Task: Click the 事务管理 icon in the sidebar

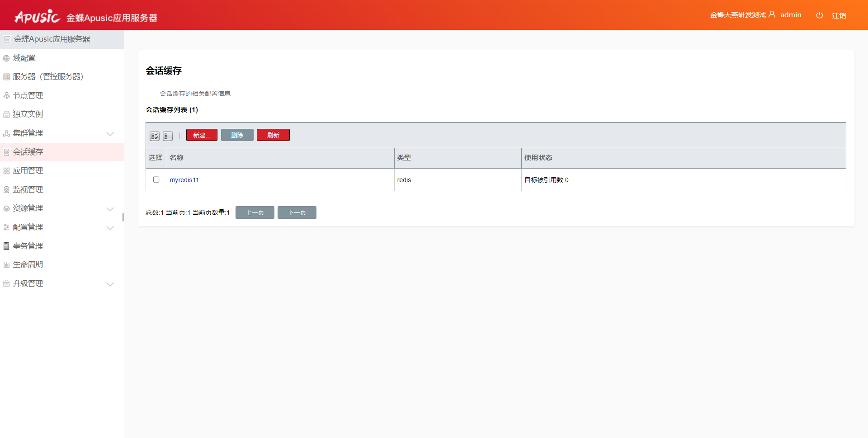Action: [x=6, y=246]
